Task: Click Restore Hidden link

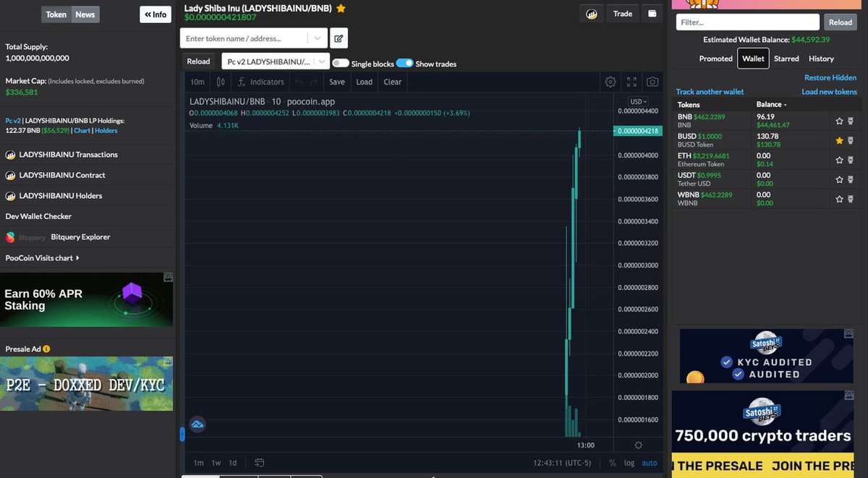Action: pyautogui.click(x=830, y=77)
